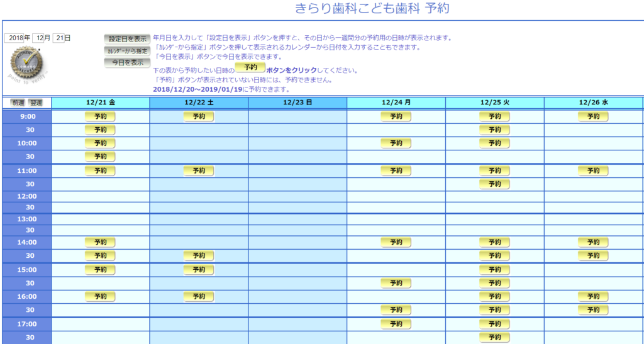Reserve 12/26 at 16:00
644x344 pixels.
point(593,297)
